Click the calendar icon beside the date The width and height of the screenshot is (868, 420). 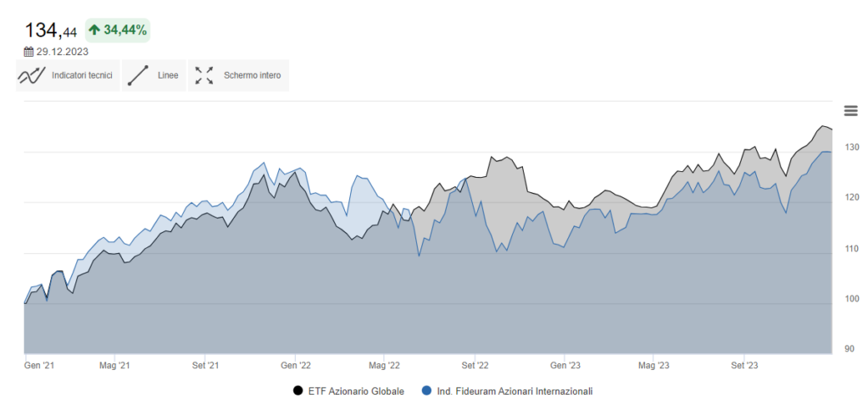(29, 52)
